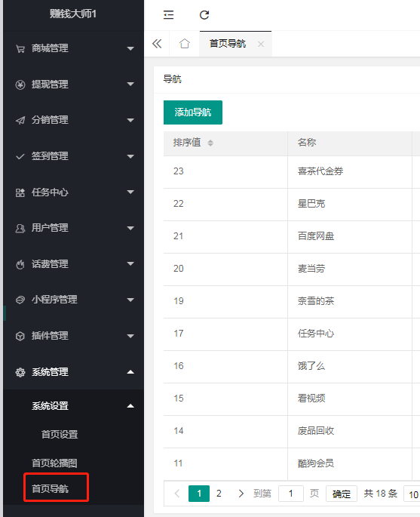Click the paper plane icon beside 分销管理
420x517 pixels.
click(x=20, y=120)
